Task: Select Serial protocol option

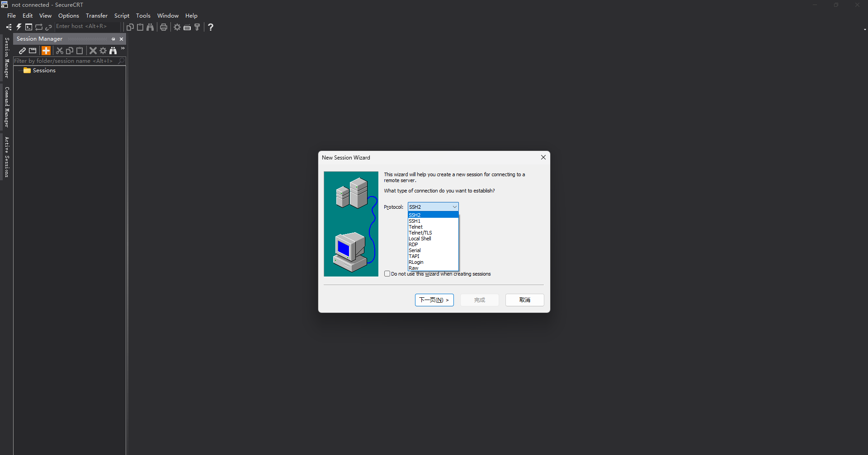Action: pyautogui.click(x=433, y=250)
